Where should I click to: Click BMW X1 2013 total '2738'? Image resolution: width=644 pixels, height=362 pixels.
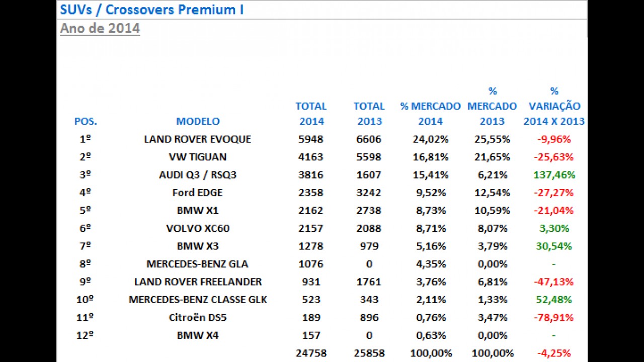click(x=369, y=211)
